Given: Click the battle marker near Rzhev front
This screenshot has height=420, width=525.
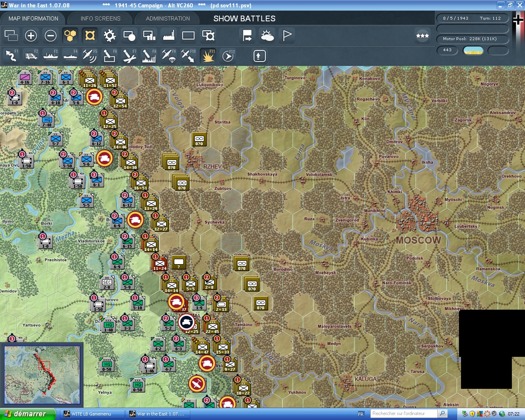Looking at the screenshot, I should tap(104, 158).
